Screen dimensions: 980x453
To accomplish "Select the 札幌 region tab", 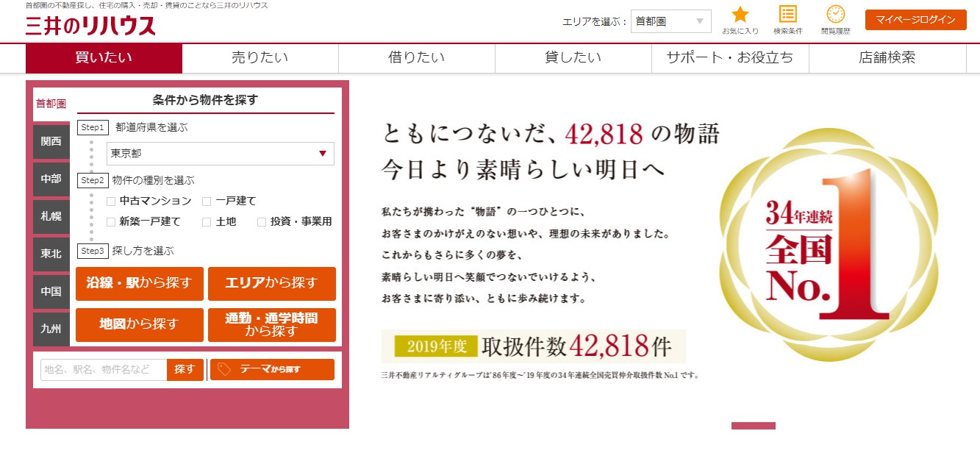I will (x=51, y=216).
